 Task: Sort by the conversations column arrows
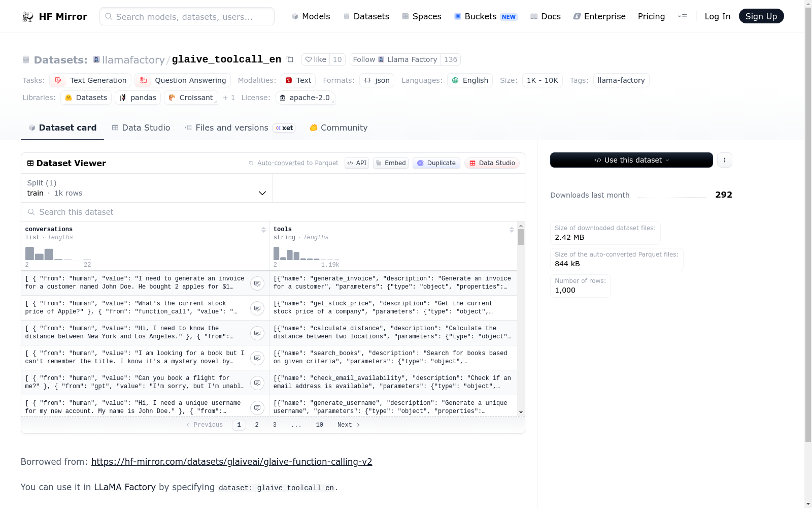(x=263, y=230)
